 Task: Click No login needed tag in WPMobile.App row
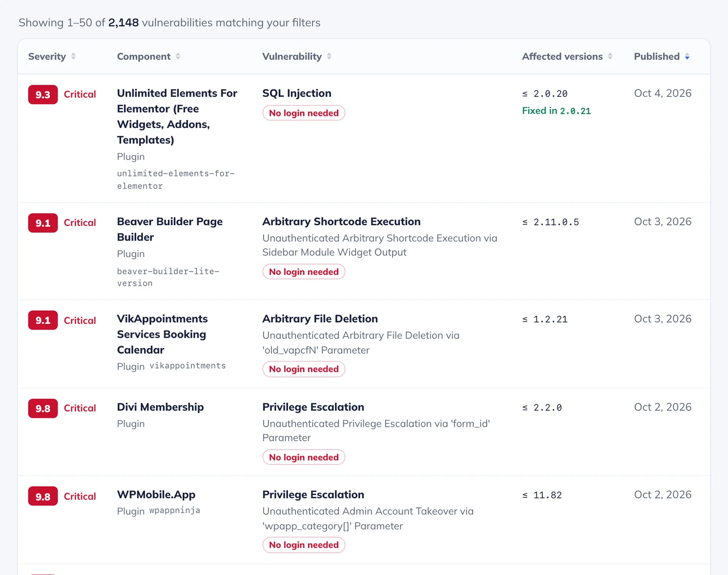tap(304, 545)
